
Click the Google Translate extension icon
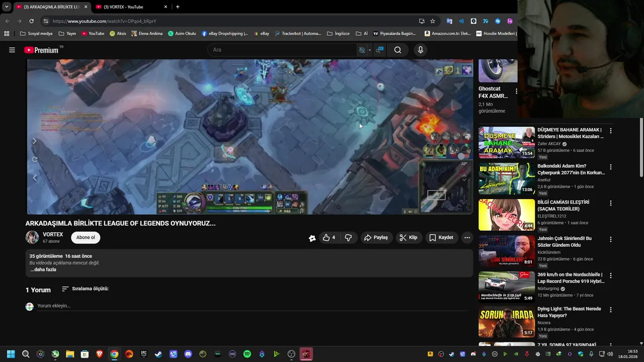(x=449, y=21)
